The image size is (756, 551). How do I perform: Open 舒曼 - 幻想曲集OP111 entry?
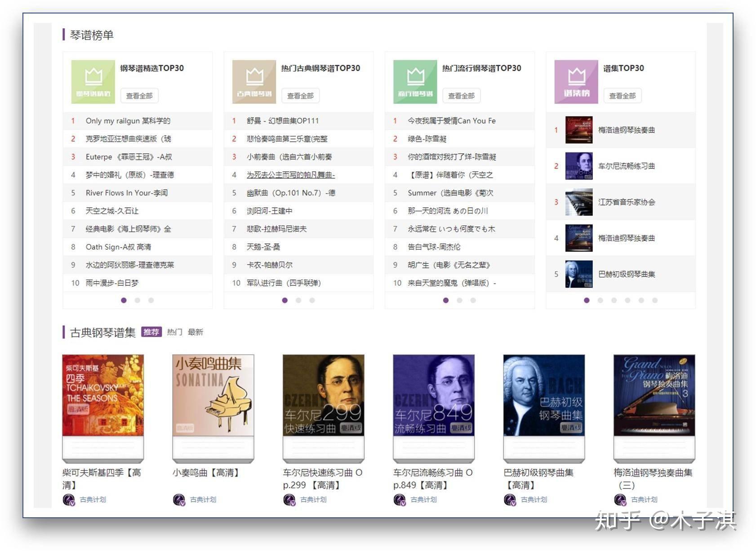pyautogui.click(x=283, y=121)
